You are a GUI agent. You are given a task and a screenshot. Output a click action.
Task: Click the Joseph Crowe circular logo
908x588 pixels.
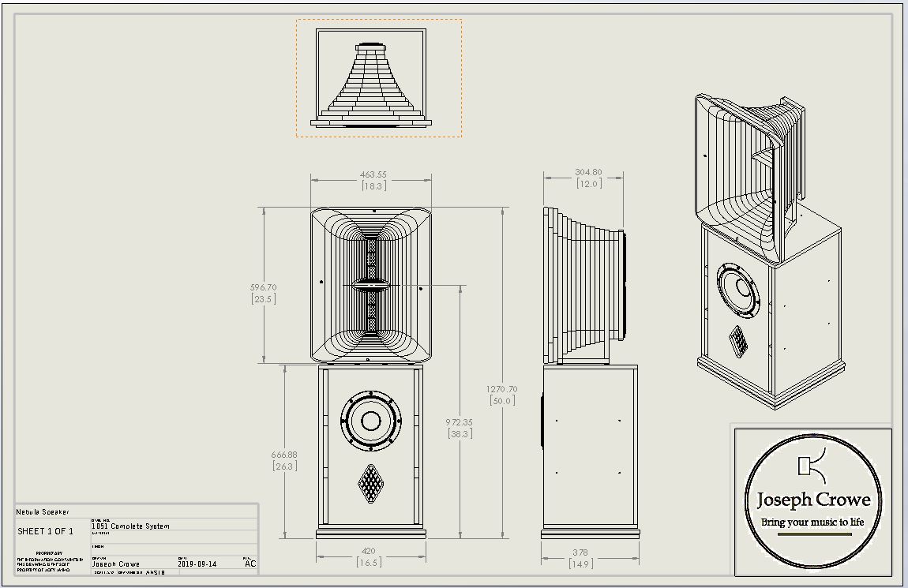[x=813, y=501]
